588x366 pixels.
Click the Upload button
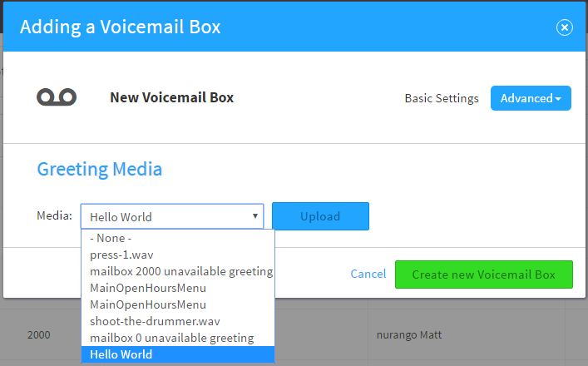[320, 216]
